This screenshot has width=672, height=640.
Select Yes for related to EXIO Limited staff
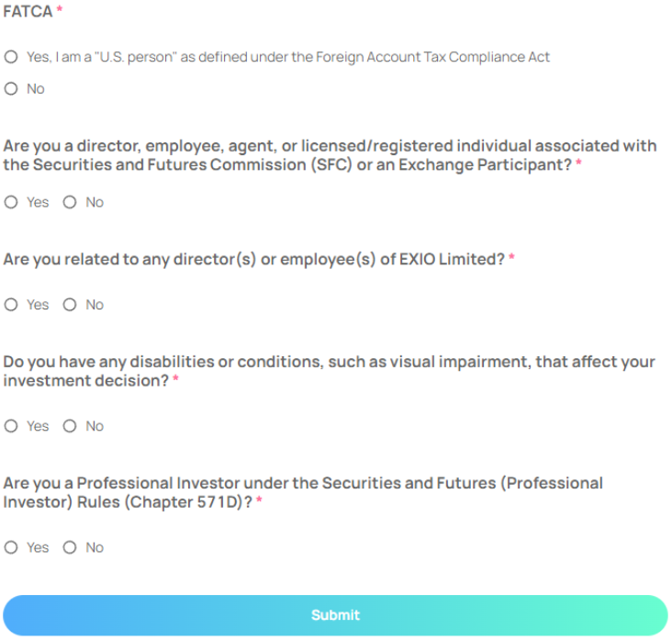click(11, 305)
